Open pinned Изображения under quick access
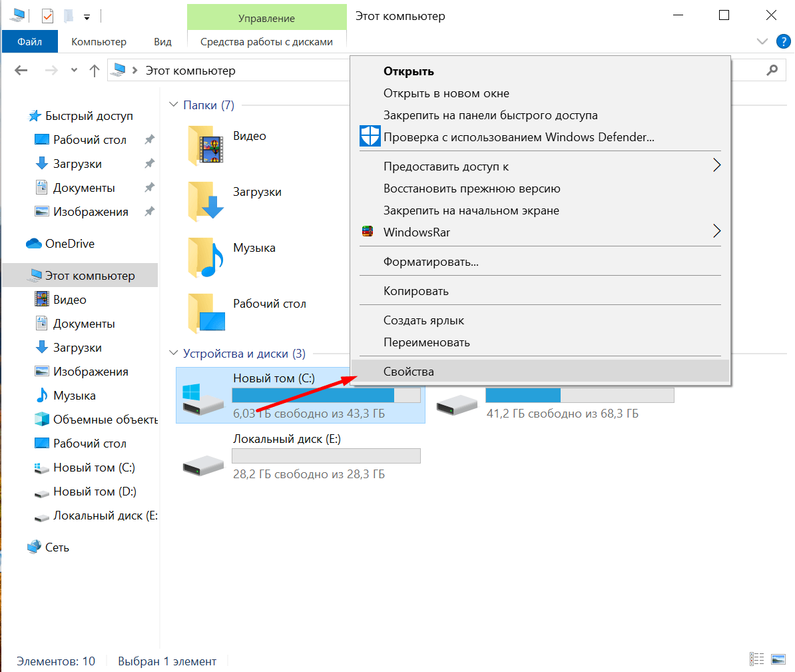795x672 pixels. pos(91,212)
